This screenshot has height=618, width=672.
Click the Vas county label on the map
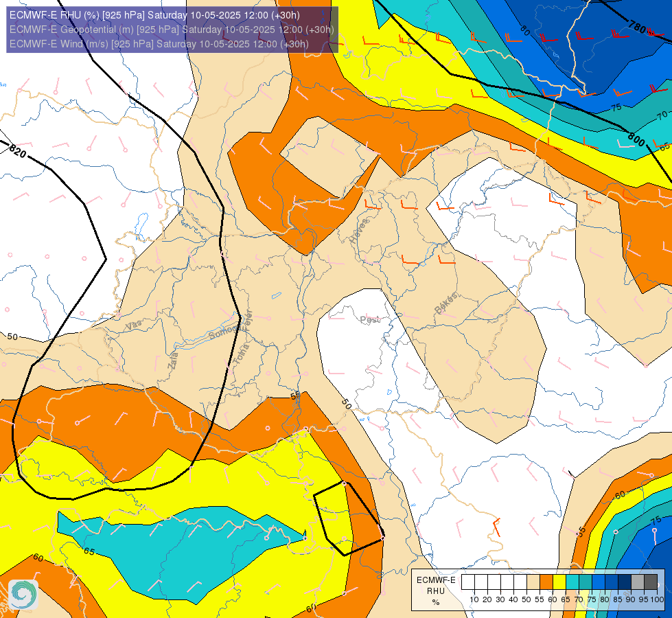134,325
